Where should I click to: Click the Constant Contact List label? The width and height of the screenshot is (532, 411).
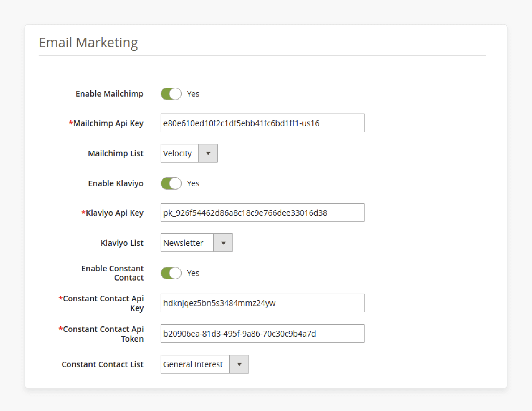click(x=103, y=364)
